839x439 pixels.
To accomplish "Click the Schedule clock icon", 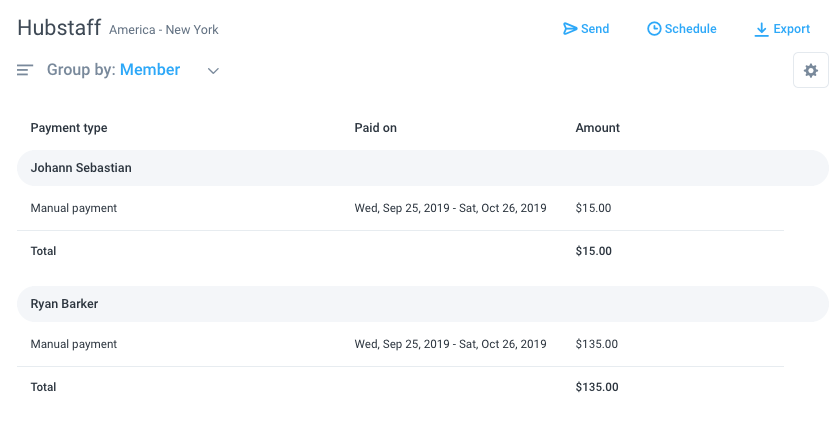I will point(654,29).
